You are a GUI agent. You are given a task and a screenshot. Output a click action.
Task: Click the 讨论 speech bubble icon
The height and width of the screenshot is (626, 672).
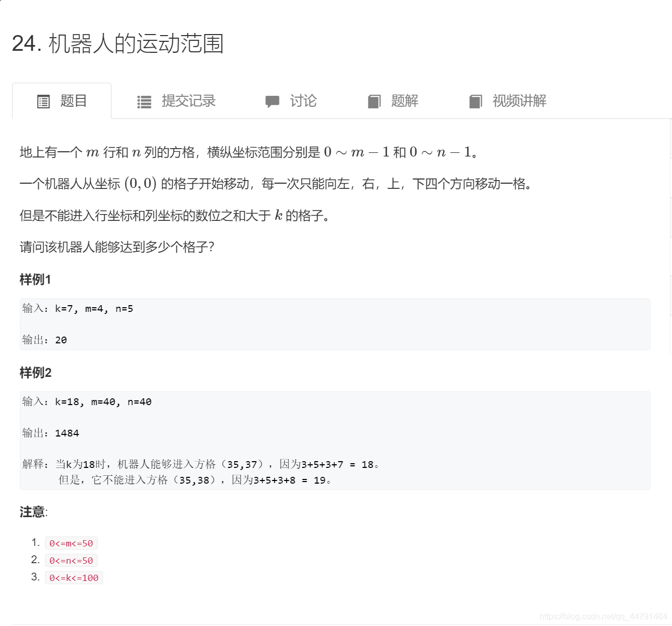(272, 102)
